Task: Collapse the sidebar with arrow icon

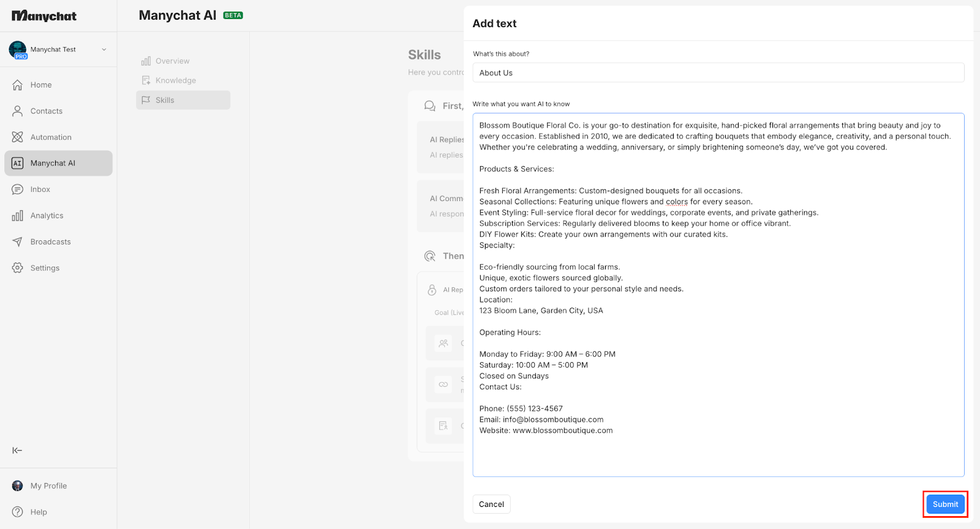Action: pyautogui.click(x=17, y=451)
